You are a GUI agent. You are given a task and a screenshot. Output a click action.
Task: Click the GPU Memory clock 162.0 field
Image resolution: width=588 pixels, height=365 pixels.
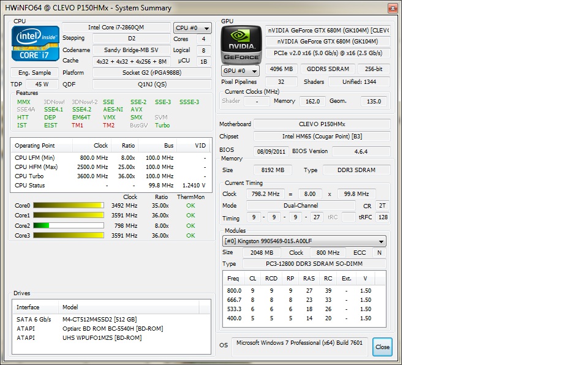[x=312, y=101]
